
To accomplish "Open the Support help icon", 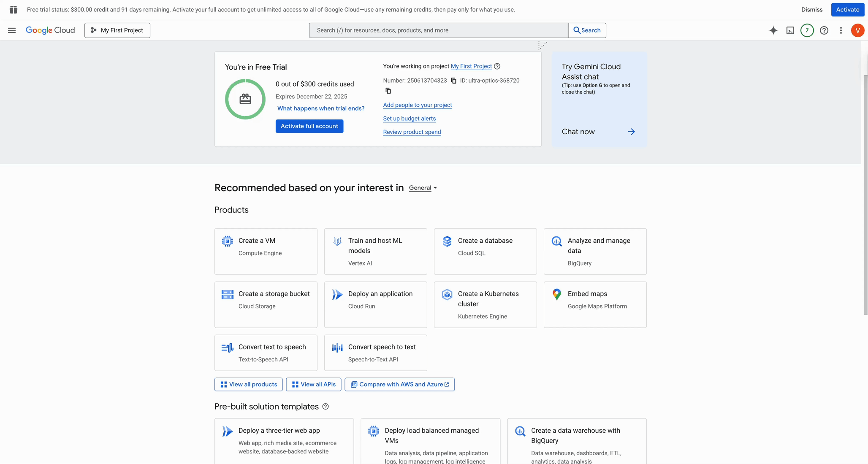I will point(824,30).
